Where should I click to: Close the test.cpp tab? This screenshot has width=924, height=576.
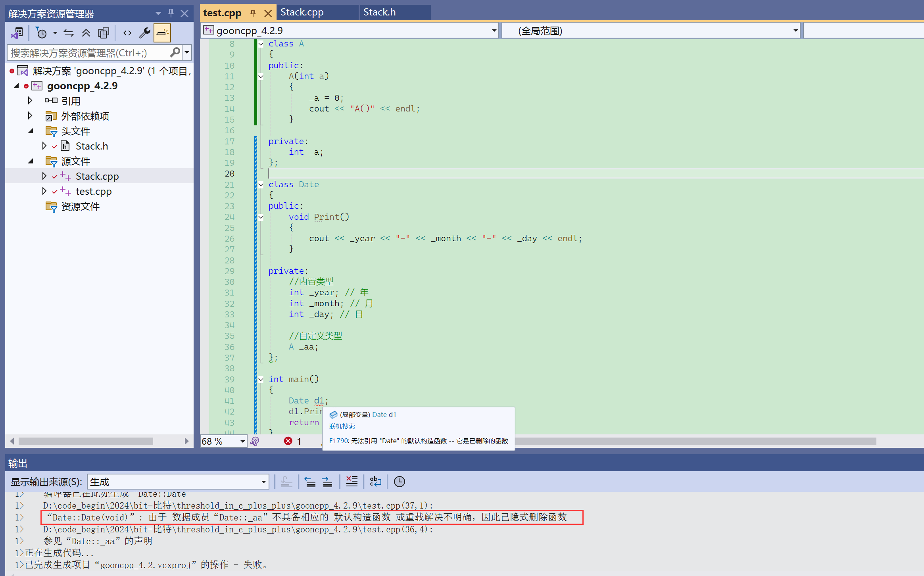268,13
